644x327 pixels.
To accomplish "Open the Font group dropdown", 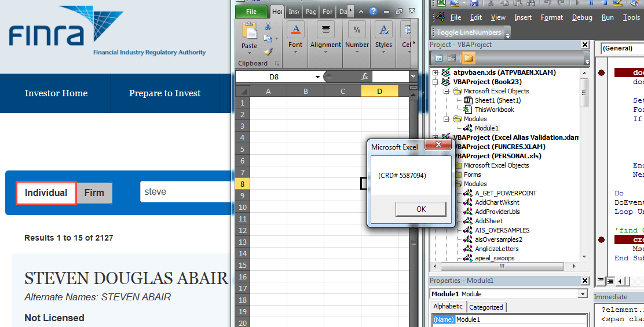I will pyautogui.click(x=295, y=52).
